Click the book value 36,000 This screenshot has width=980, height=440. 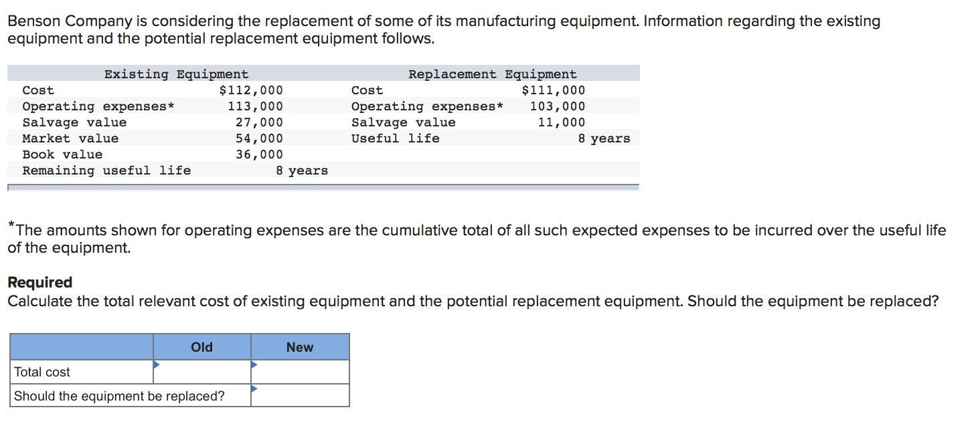click(259, 154)
